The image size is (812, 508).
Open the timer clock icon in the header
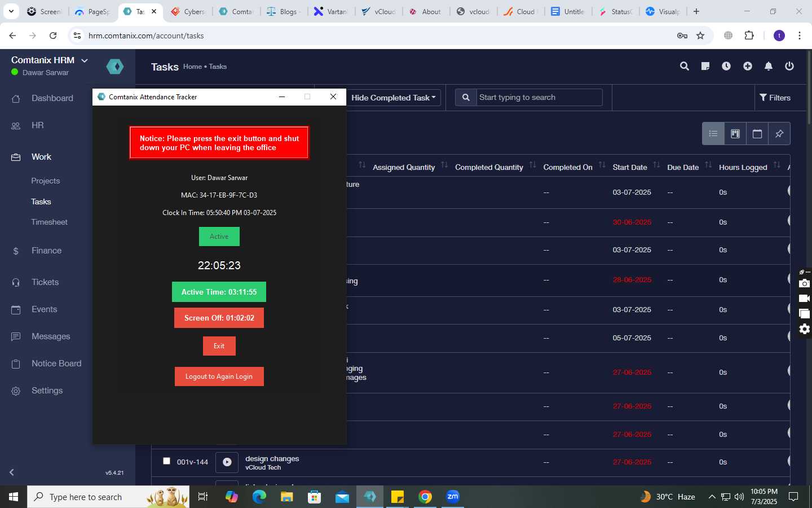click(726, 66)
